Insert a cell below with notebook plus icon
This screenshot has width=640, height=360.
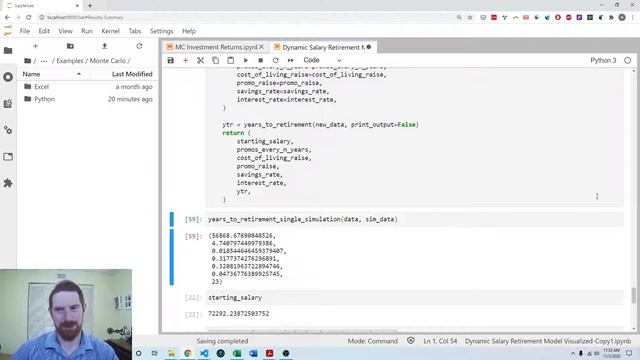[x=185, y=60]
